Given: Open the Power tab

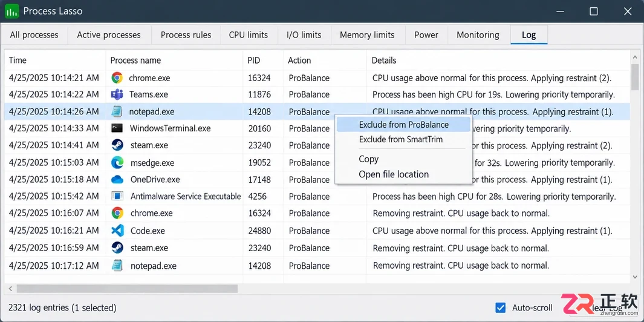Looking at the screenshot, I should [x=426, y=35].
